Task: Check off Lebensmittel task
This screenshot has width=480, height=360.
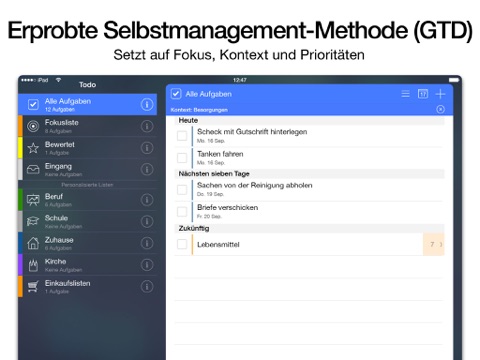Action: click(x=182, y=244)
